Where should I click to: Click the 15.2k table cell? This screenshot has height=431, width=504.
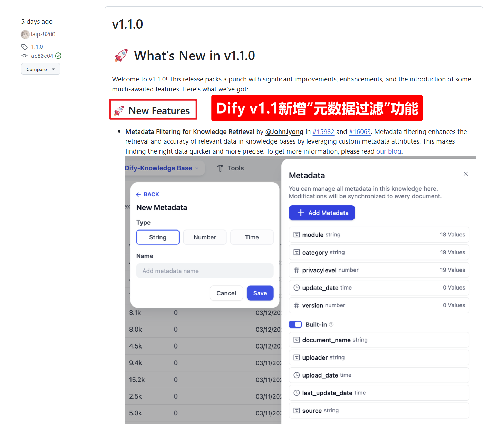(x=137, y=380)
